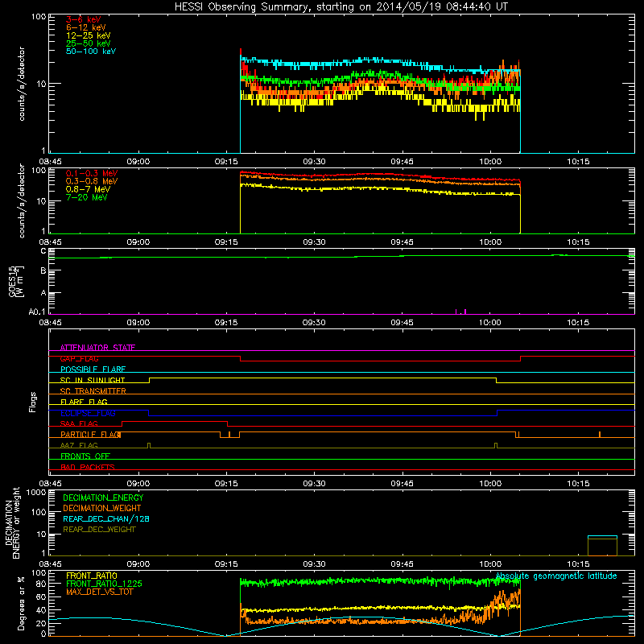Select the 50-100 keV legend label

click(91, 52)
